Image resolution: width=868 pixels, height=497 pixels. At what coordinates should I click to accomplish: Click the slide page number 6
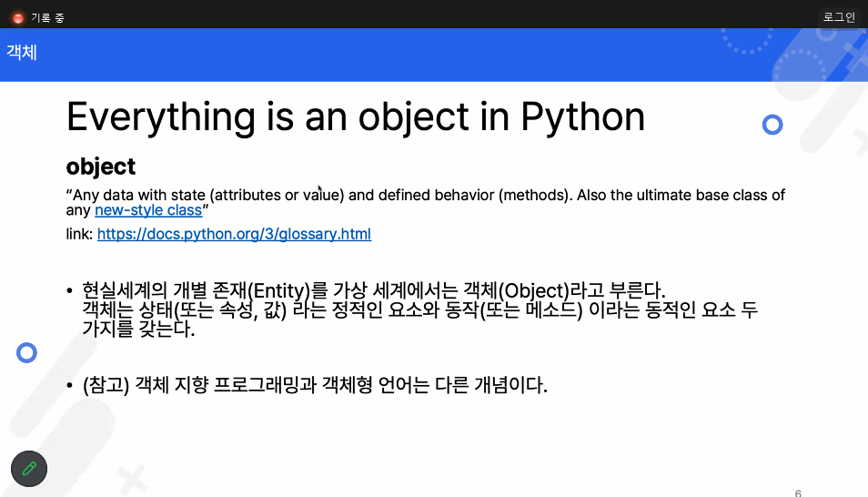798,492
